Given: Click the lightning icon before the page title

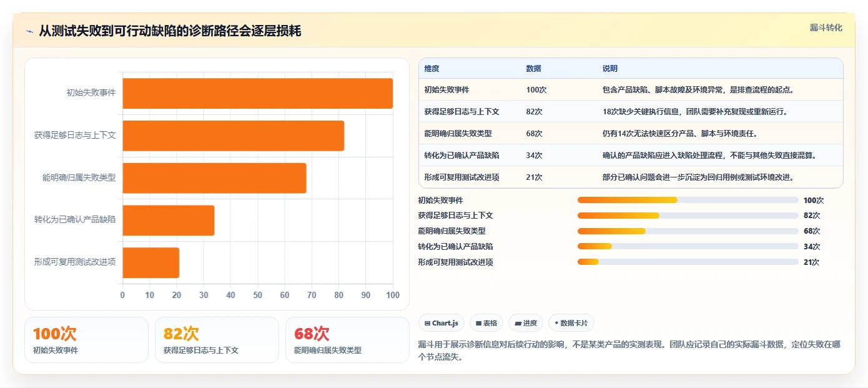Looking at the screenshot, I should pos(29,31).
